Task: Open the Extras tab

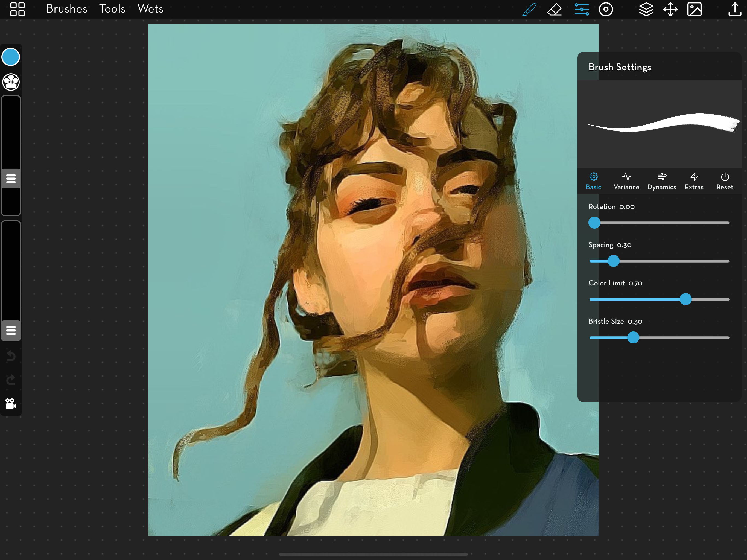Action: point(694,181)
